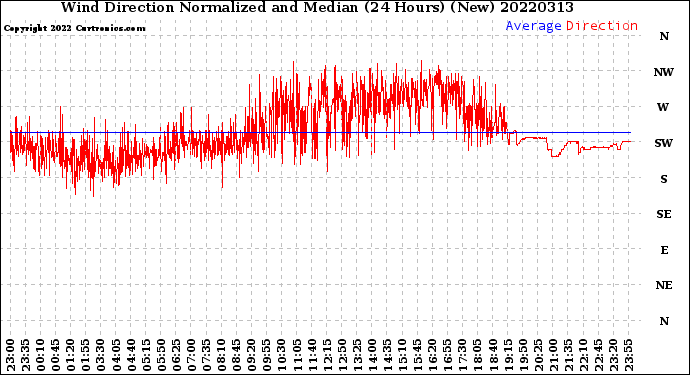
Task: Click the '07:00' time axis label
Action: coord(191,355)
